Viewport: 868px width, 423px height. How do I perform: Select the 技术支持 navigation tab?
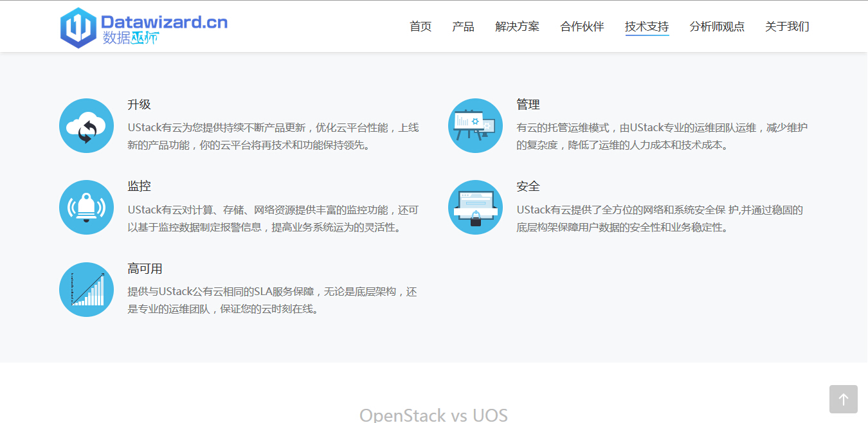coord(647,26)
